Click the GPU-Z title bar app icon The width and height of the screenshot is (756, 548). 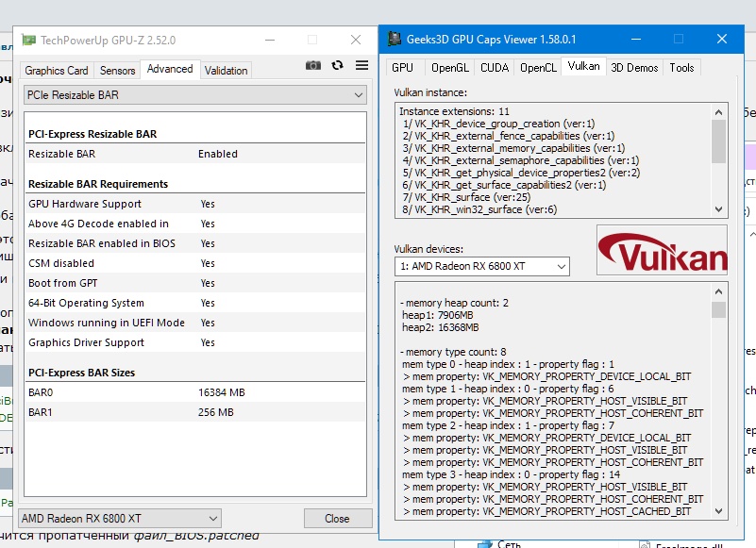[x=29, y=40]
